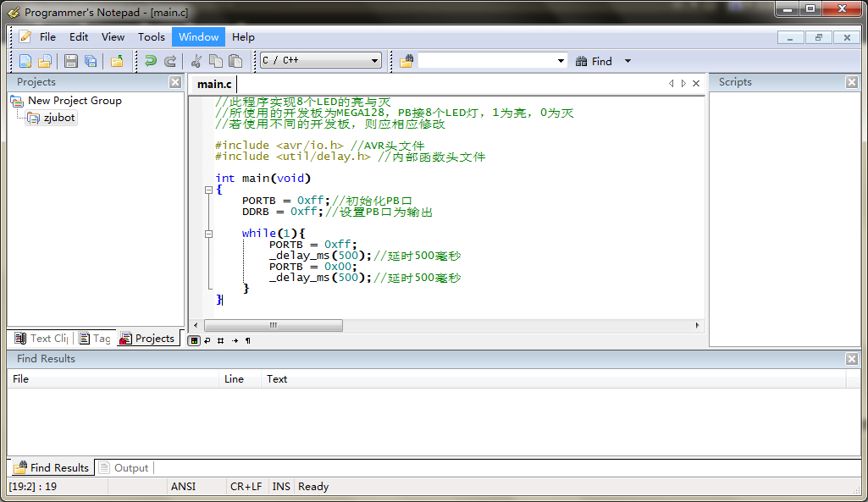Image resolution: width=868 pixels, height=502 pixels.
Task: Toggle syntax highlighting colour icon below editor
Action: click(194, 340)
